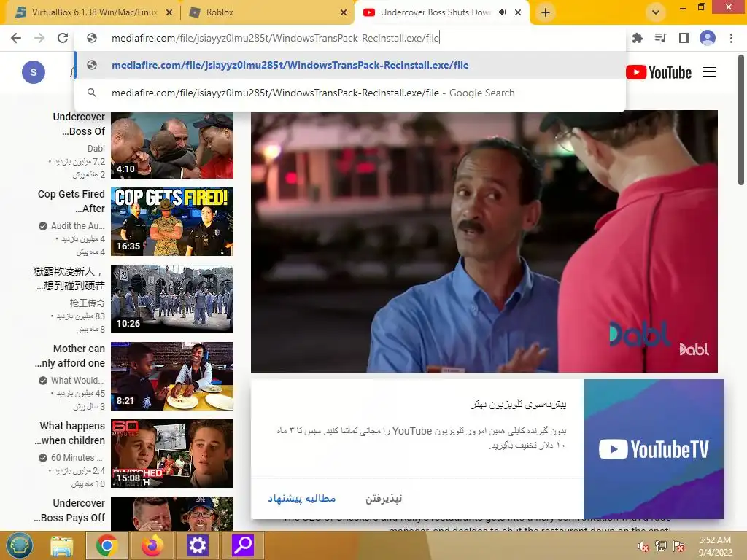
Task: Click the muted volume tray icon
Action: coord(643,546)
